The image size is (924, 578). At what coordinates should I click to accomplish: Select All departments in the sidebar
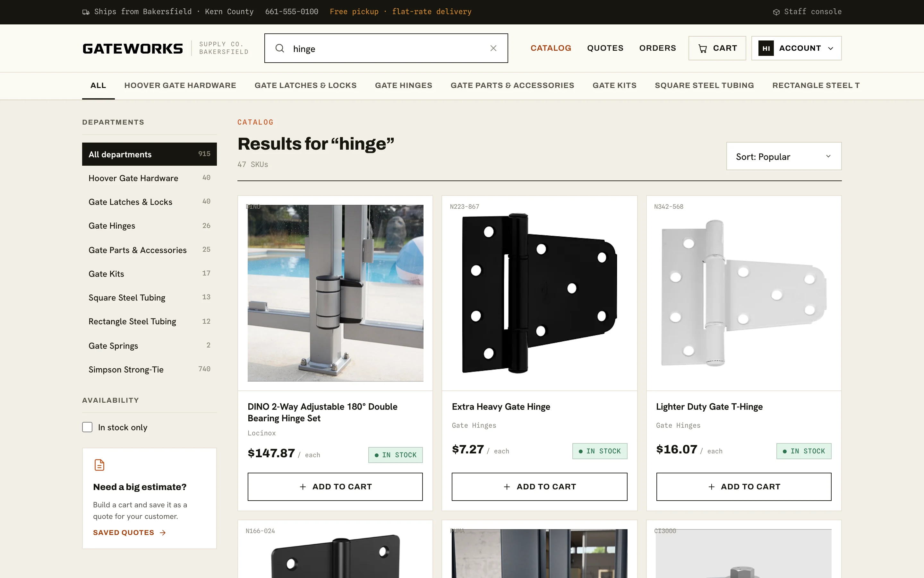point(149,154)
